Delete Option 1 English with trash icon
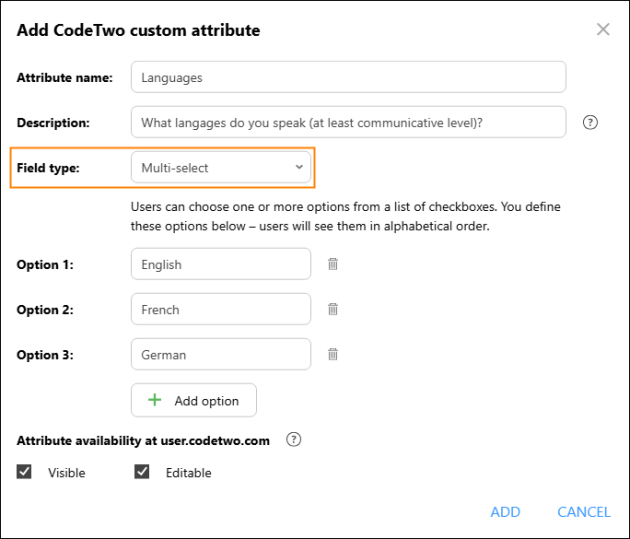 point(333,264)
